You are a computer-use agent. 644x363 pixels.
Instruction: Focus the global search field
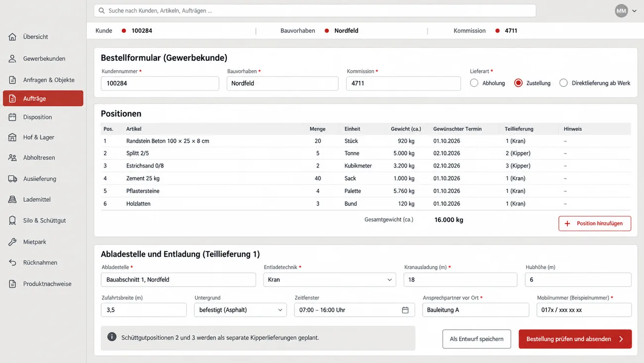click(x=315, y=10)
